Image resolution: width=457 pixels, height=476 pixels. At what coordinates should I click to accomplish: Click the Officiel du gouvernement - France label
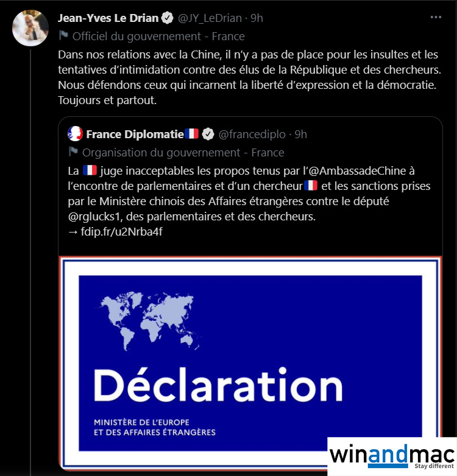158,37
